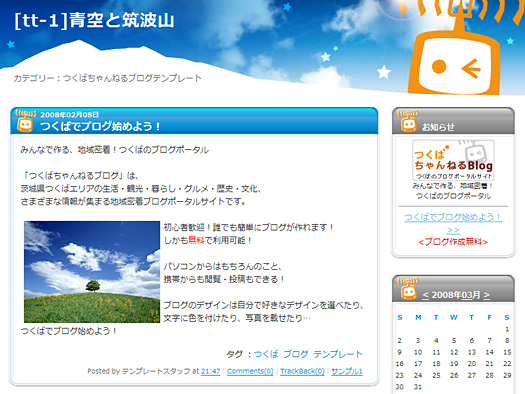Screen dimensions: 525x394
Task: Click the robot icon beside post title
Action: [x=25, y=121]
